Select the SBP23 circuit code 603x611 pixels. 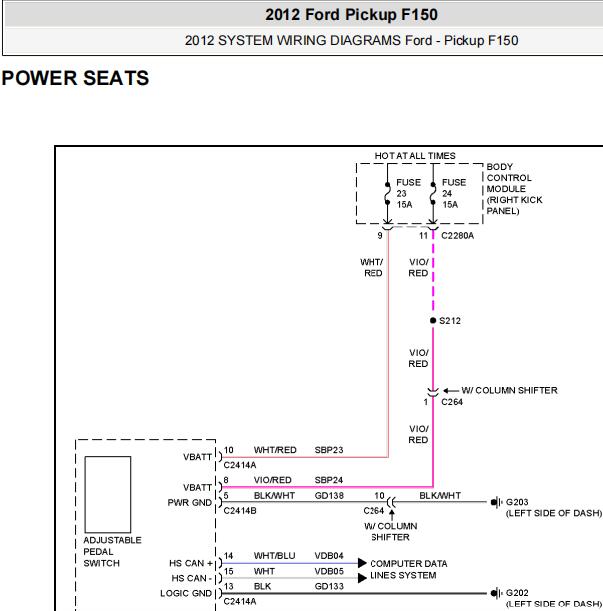click(x=329, y=450)
